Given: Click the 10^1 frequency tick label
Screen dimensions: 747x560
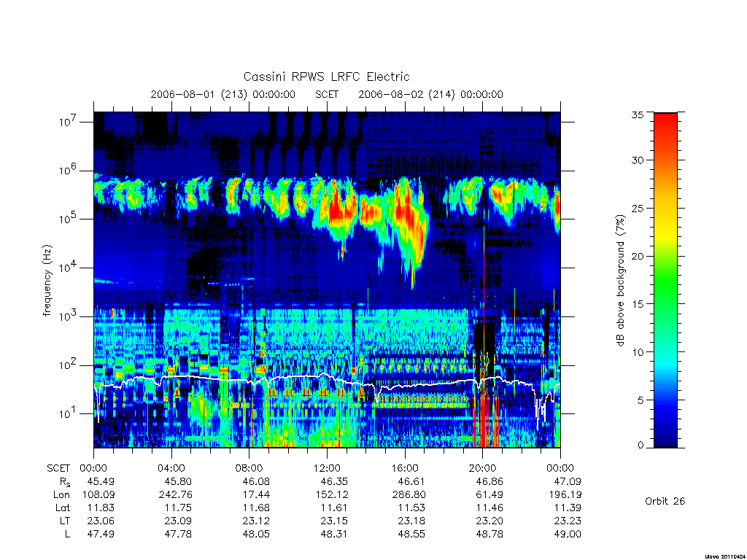Looking at the screenshot, I should click(69, 413).
